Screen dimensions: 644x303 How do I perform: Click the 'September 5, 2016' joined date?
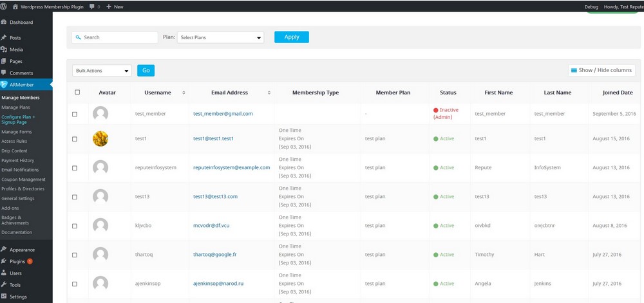tap(614, 114)
